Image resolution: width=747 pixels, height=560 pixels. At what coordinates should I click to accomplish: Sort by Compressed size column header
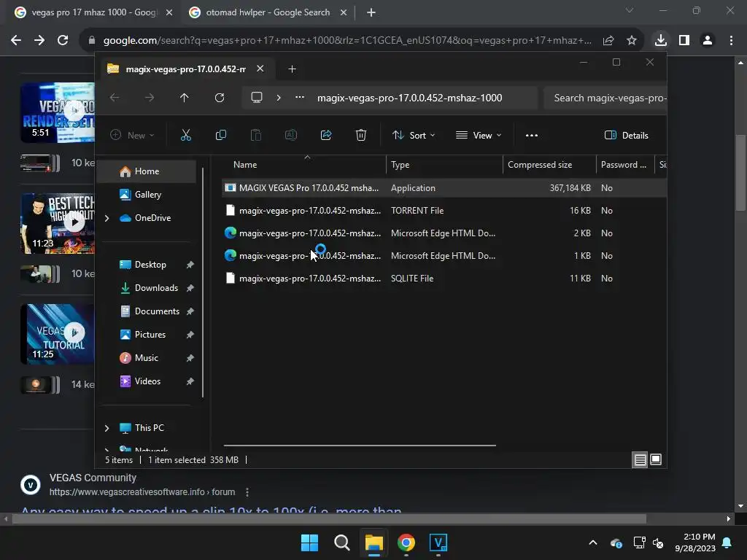point(549,165)
